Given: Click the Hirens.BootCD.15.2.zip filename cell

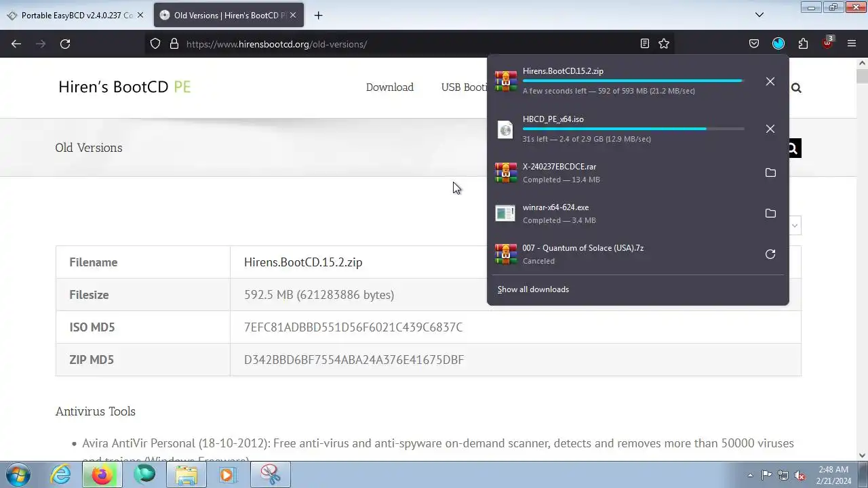Looking at the screenshot, I should (x=303, y=262).
